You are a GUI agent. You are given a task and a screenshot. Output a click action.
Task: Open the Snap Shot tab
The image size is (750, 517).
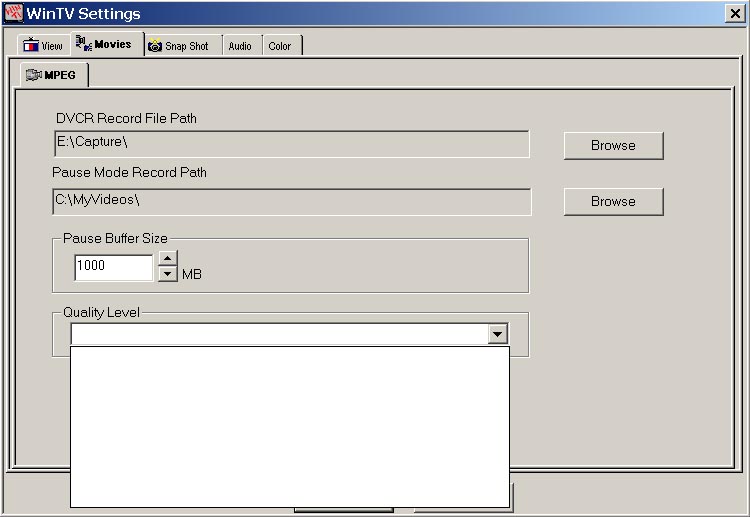[x=184, y=46]
